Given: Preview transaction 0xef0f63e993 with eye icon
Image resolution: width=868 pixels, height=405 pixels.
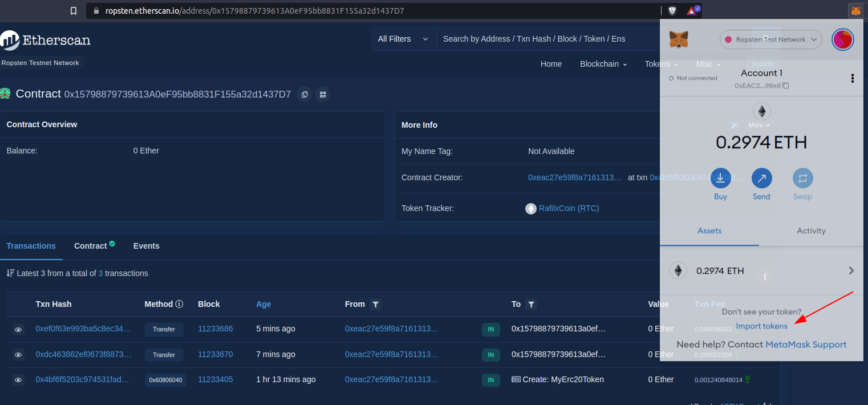Looking at the screenshot, I should 18,330.
